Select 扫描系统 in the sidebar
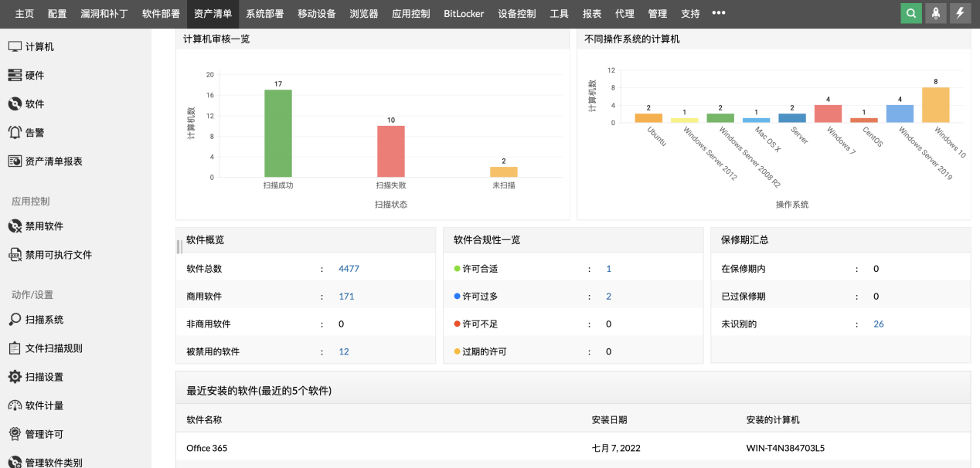The image size is (980, 468). pyautogui.click(x=43, y=320)
